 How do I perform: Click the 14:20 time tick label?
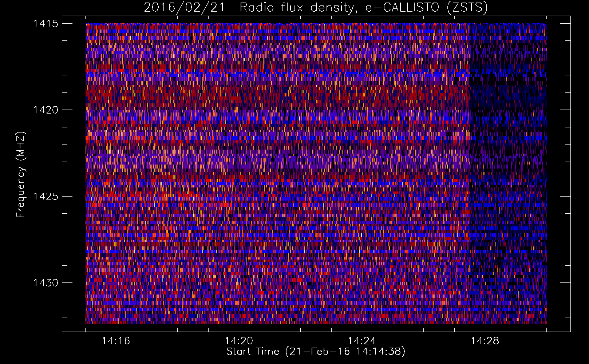tap(239, 341)
